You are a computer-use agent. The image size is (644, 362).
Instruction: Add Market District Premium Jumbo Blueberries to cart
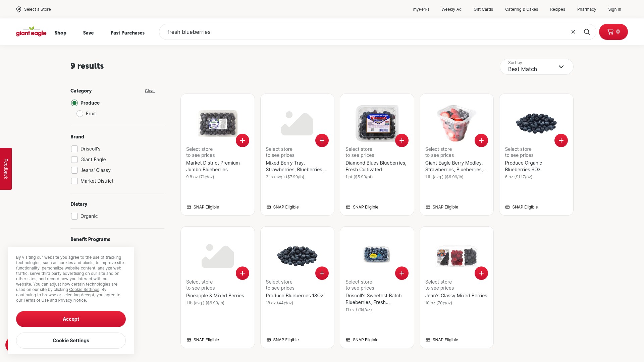243,140
